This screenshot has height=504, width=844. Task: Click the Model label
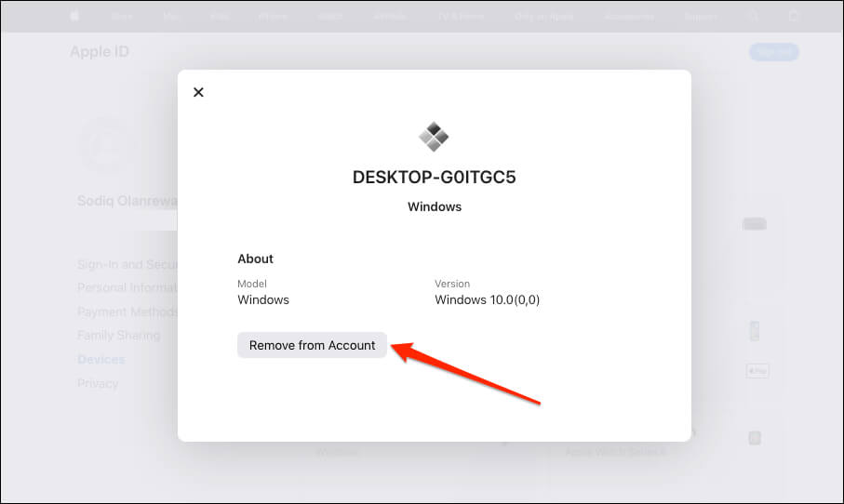point(252,284)
